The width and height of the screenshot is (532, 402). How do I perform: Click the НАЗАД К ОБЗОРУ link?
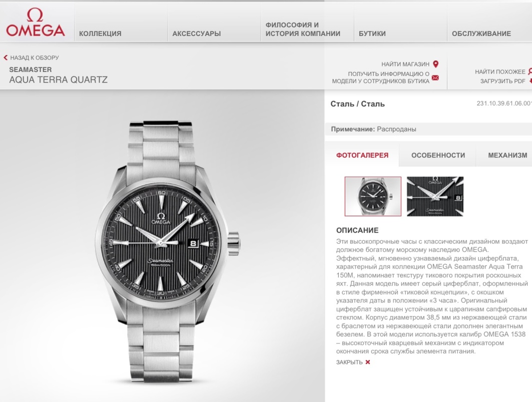(34, 57)
